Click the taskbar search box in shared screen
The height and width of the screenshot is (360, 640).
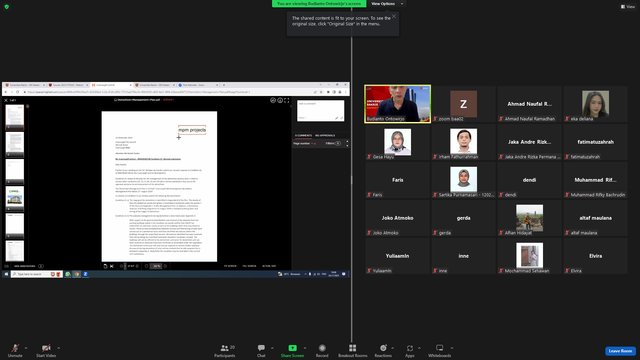pyautogui.click(x=36, y=274)
